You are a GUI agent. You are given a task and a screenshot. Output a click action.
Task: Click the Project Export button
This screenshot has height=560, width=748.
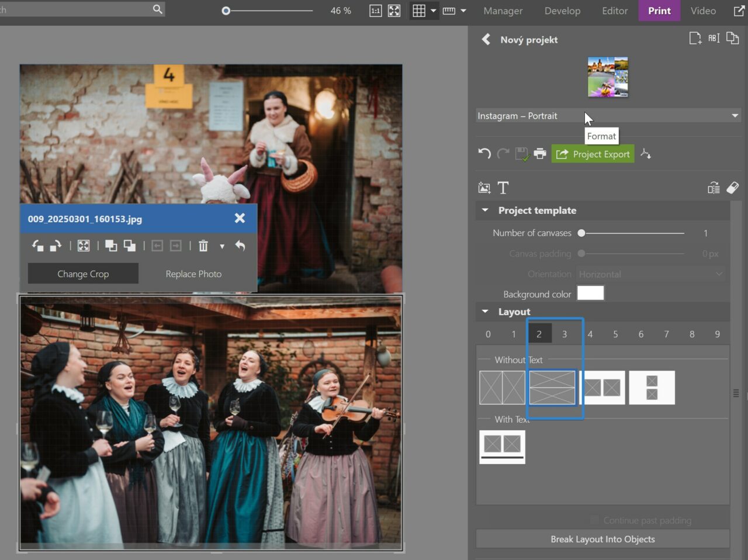click(x=593, y=154)
